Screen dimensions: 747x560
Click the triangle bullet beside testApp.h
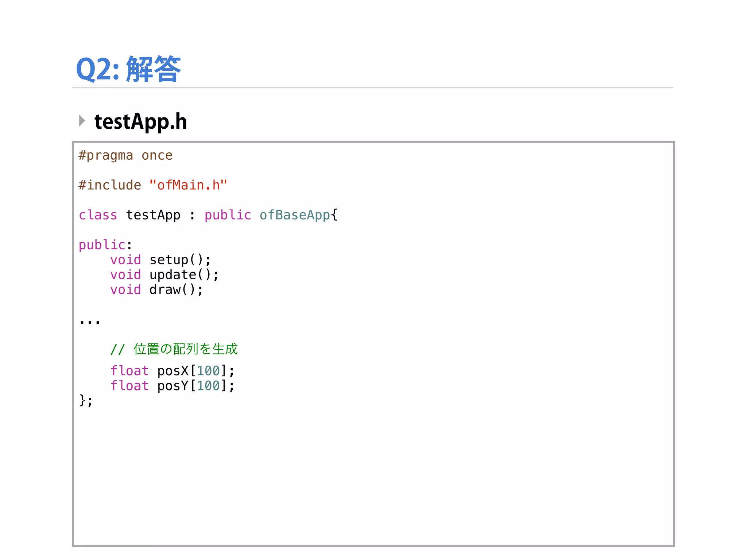82,121
